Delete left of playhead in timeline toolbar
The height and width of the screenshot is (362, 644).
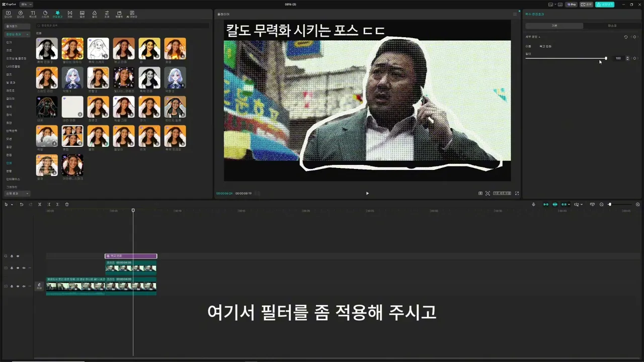tap(49, 205)
